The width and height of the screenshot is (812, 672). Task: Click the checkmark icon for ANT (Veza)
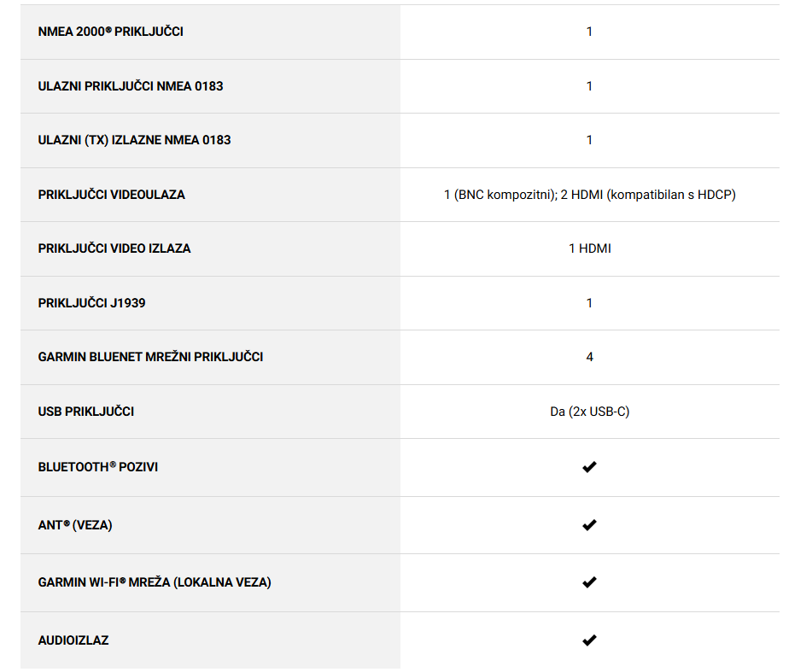coord(589,525)
